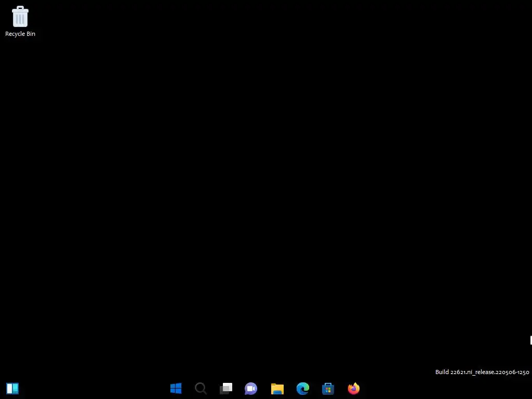Launch the Teams Chat taskbar icon
Viewport: 532px width, 399px height.
(x=251, y=389)
